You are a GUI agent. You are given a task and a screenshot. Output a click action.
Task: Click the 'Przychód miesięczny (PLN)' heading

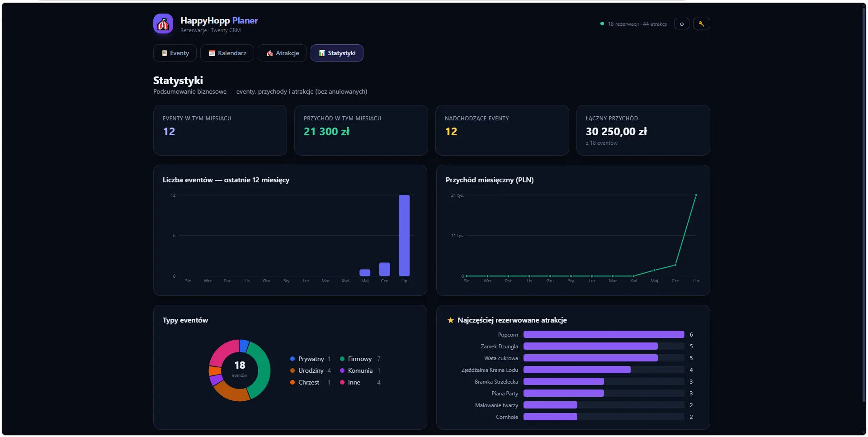click(x=490, y=180)
